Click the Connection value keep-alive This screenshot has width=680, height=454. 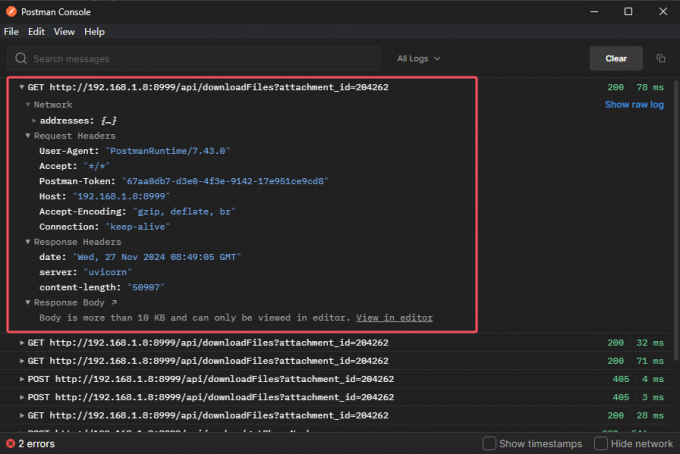coord(137,227)
